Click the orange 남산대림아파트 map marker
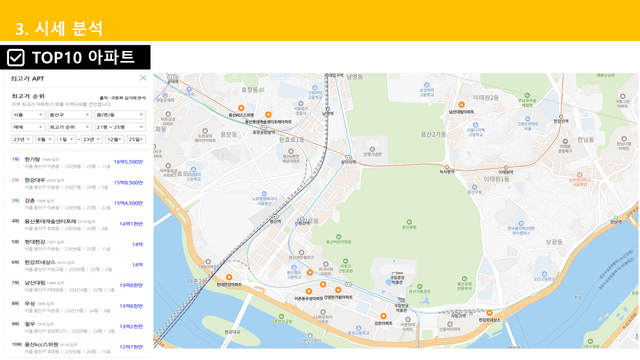 (461, 104)
